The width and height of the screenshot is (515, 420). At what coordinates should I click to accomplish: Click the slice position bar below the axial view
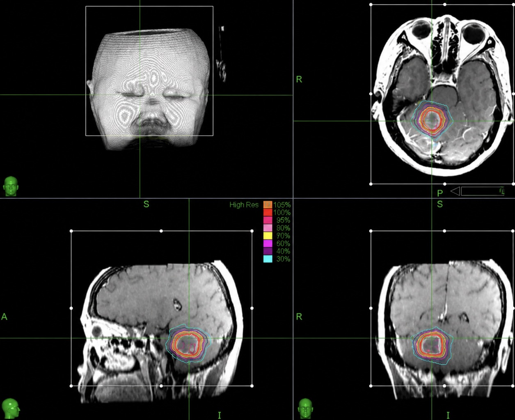point(483,191)
